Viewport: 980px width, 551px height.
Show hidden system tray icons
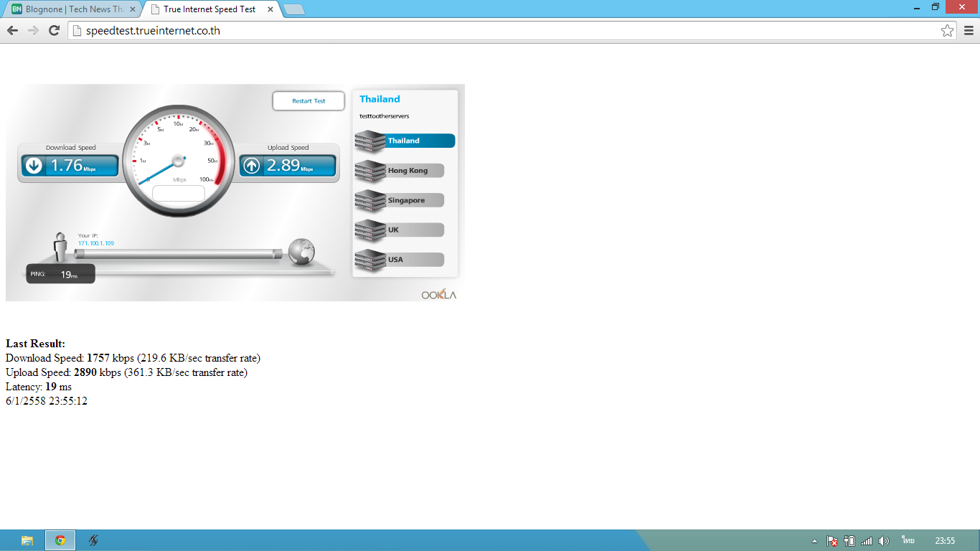(814, 541)
